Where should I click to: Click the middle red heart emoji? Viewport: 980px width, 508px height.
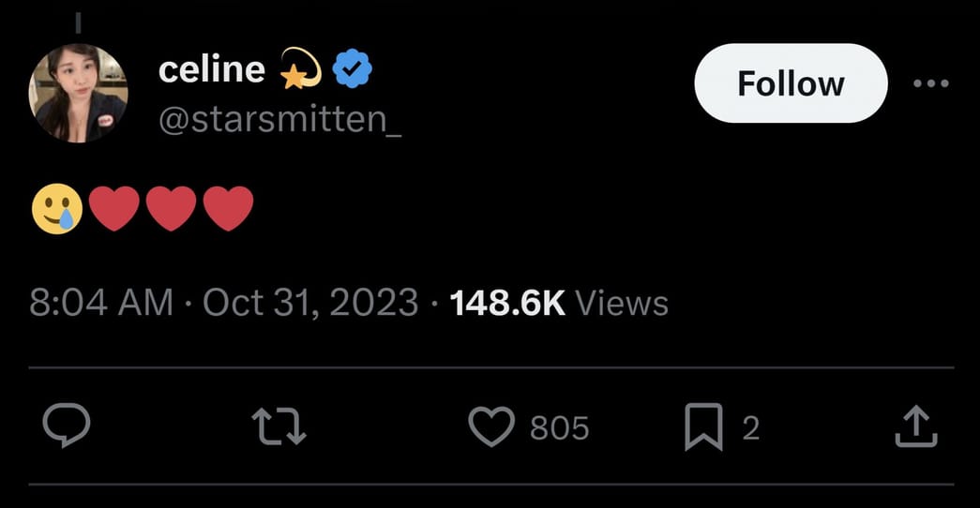coord(171,208)
